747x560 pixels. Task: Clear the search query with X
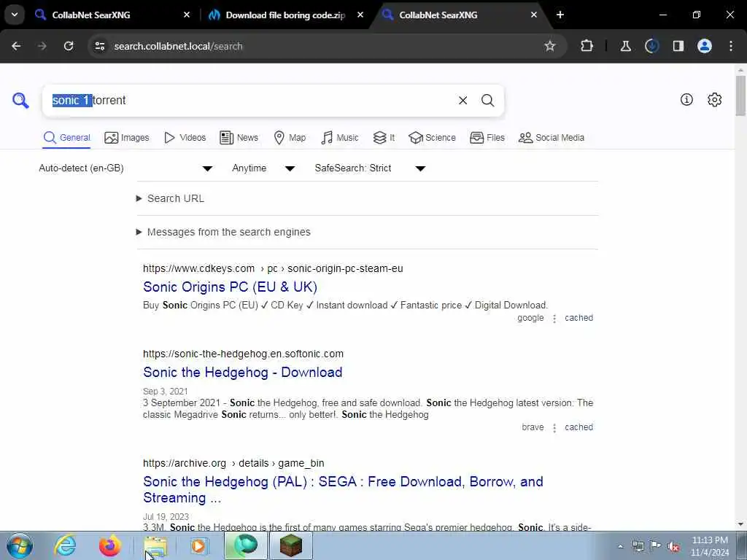pyautogui.click(x=462, y=101)
